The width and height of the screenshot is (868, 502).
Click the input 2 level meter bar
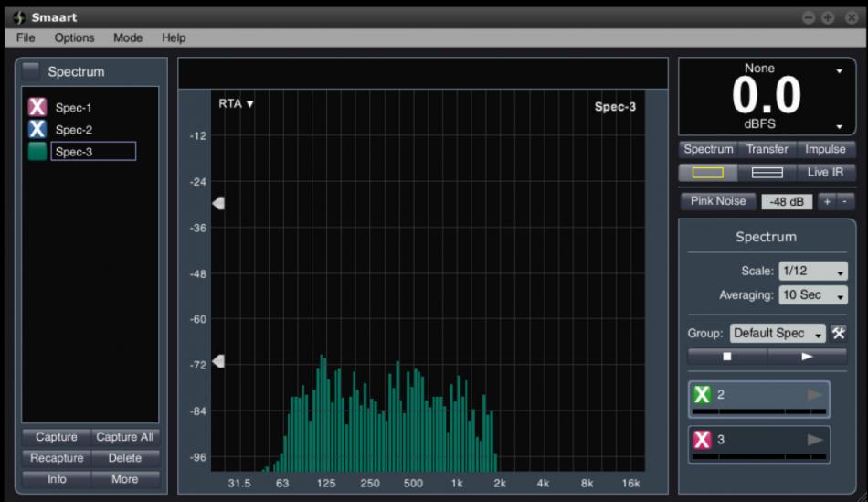coord(759,411)
